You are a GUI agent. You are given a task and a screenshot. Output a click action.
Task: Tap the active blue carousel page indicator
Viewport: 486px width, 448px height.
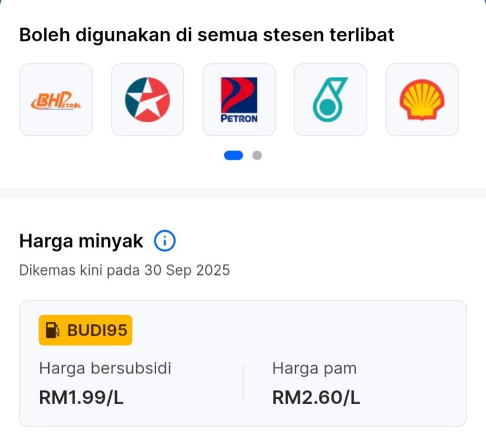tap(234, 156)
